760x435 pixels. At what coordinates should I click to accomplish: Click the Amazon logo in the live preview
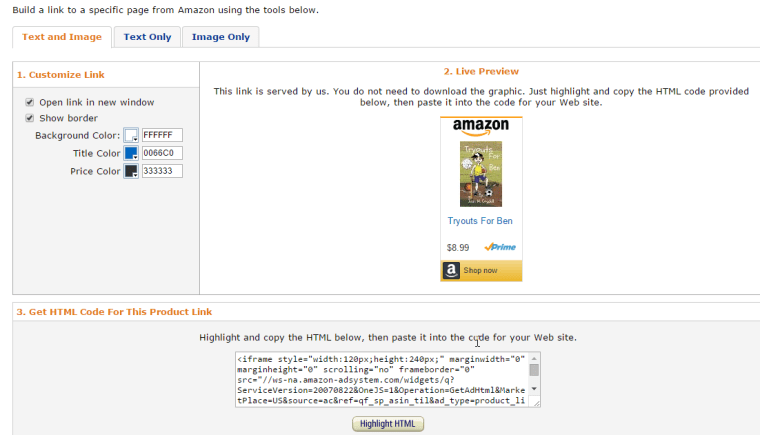pyautogui.click(x=480, y=127)
